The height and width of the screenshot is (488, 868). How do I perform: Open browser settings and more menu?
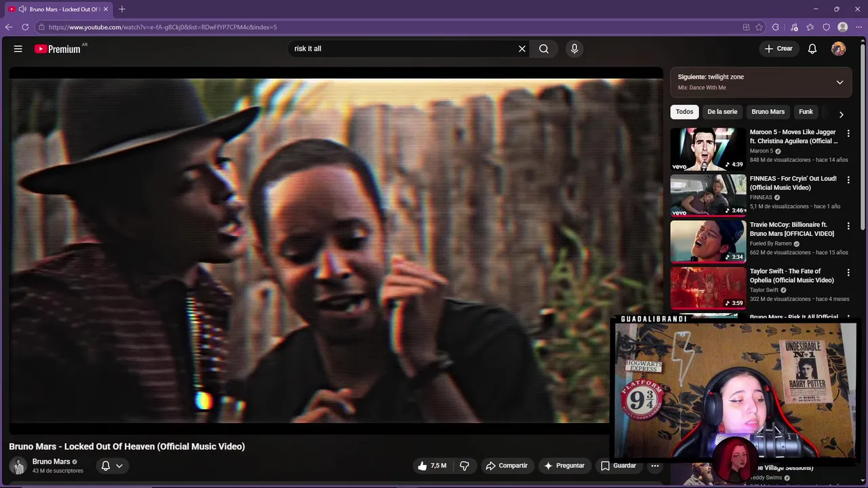859,27
